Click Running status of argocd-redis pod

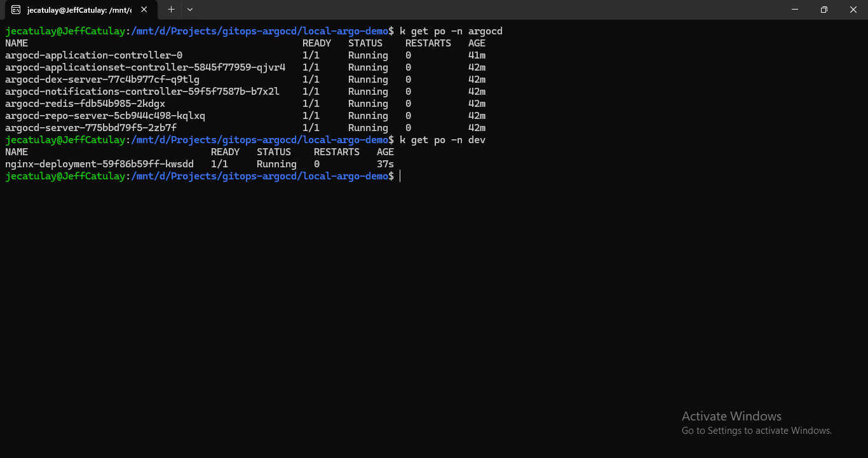(x=368, y=104)
